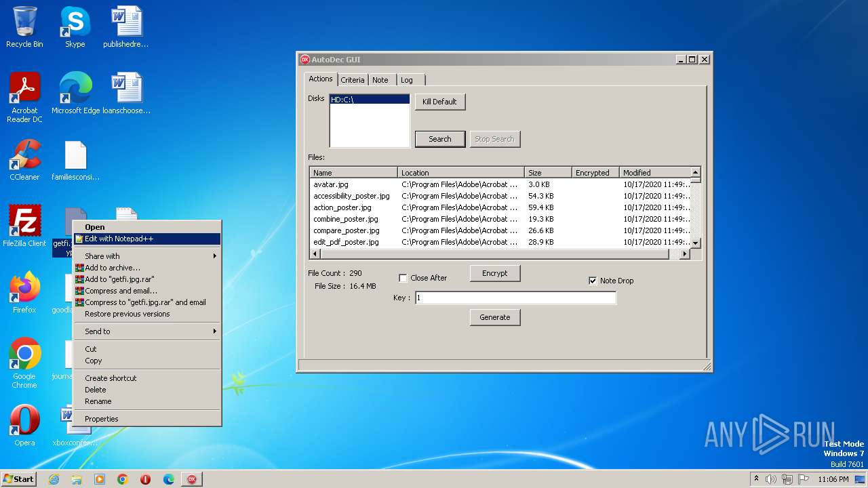
Task: Launch Google Chrome desktop shortcut
Action: (24, 363)
